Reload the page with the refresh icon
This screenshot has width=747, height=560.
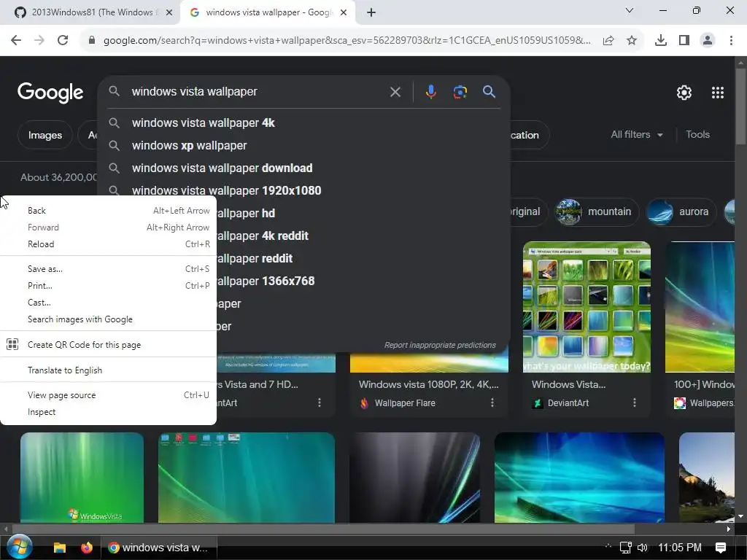click(63, 41)
